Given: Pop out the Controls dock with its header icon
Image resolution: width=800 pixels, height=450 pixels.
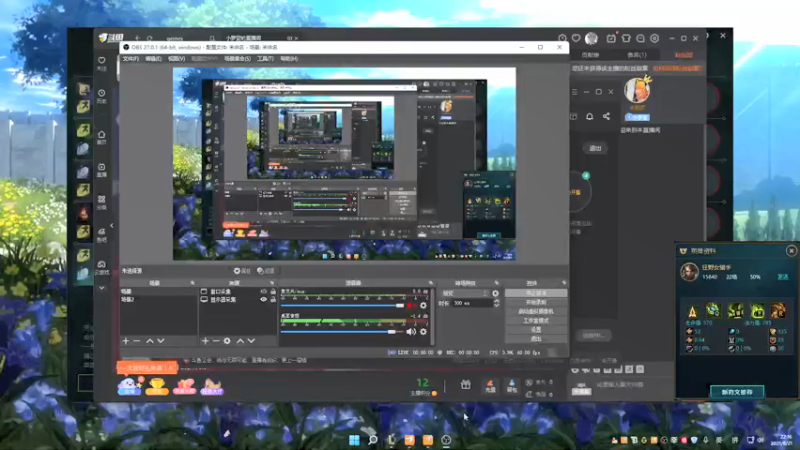Looking at the screenshot, I should [564, 283].
